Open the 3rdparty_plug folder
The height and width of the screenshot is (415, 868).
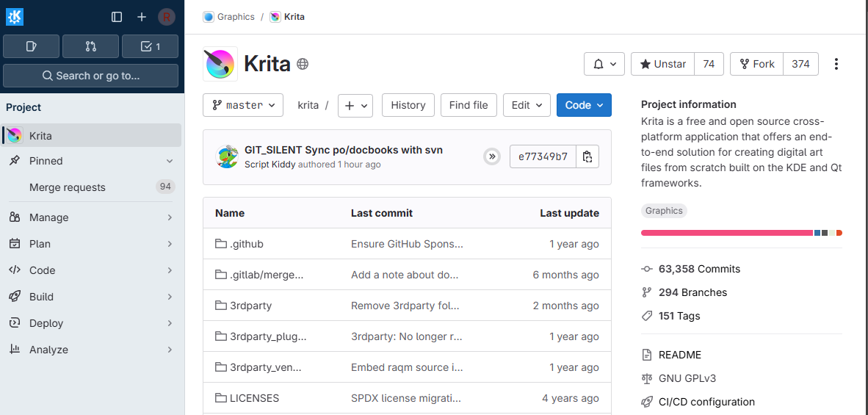[268, 336]
